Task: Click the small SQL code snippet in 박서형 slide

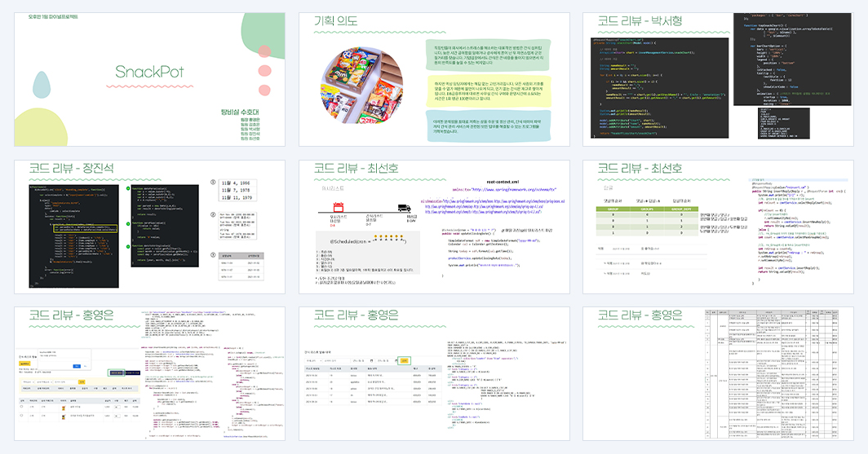Action: 783,123
